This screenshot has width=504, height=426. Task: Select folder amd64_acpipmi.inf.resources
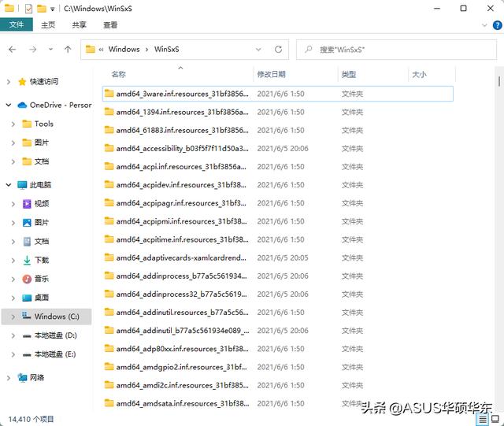(278, 221)
